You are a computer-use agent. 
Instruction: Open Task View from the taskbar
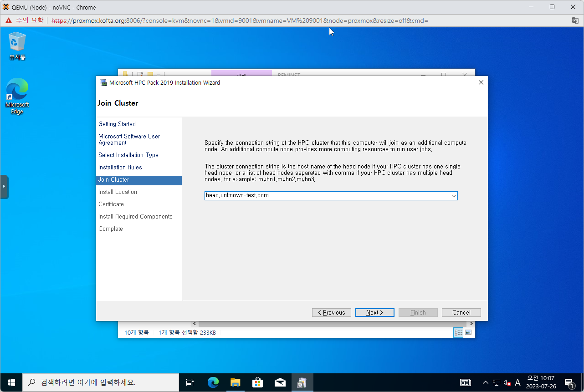[x=190, y=382]
